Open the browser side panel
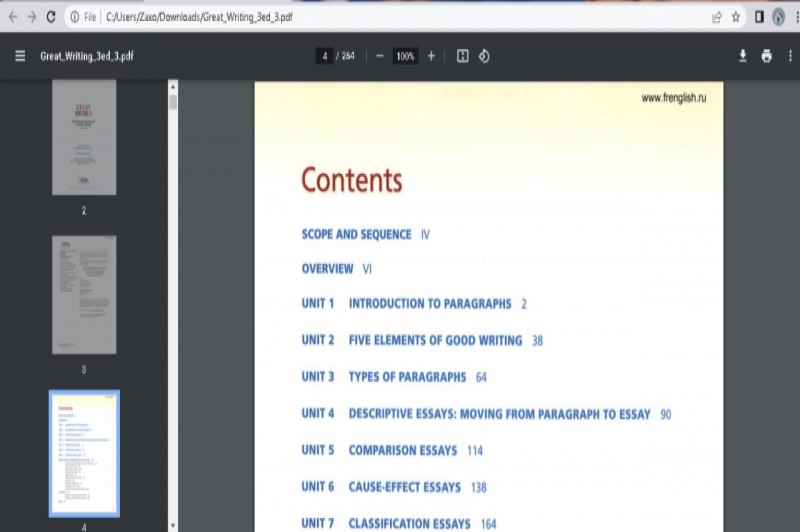800x532 pixels. point(759,17)
